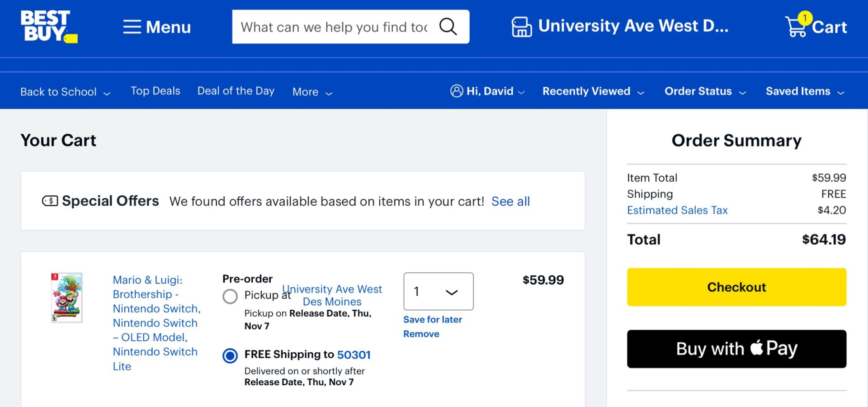This screenshot has width=868, height=407.
Task: Select FREE Shipping radio button
Action: click(x=230, y=356)
